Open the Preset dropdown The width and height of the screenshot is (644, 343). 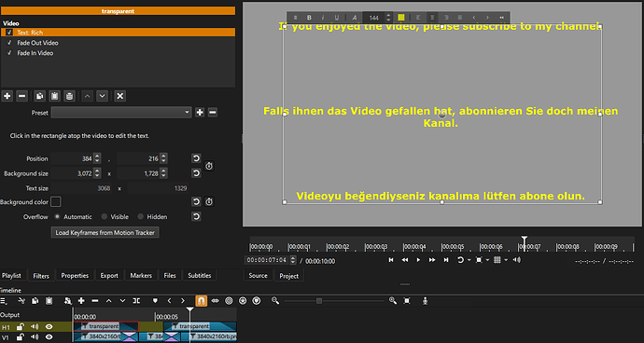click(x=121, y=113)
